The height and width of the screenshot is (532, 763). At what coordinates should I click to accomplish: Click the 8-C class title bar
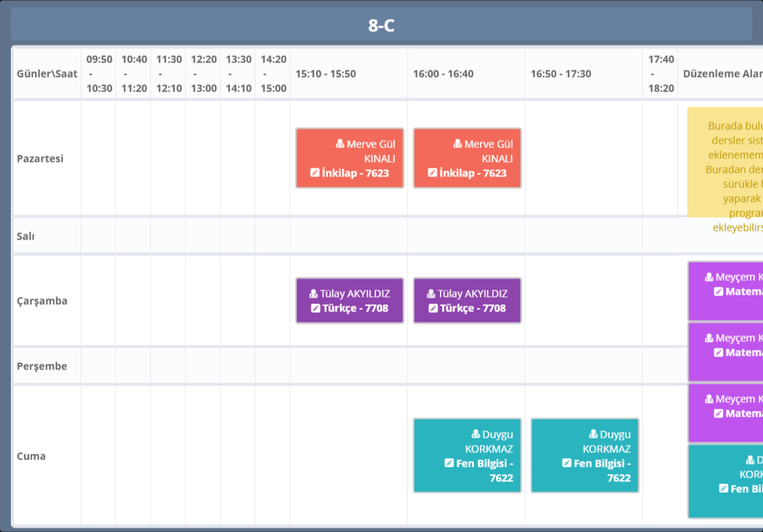click(381, 25)
